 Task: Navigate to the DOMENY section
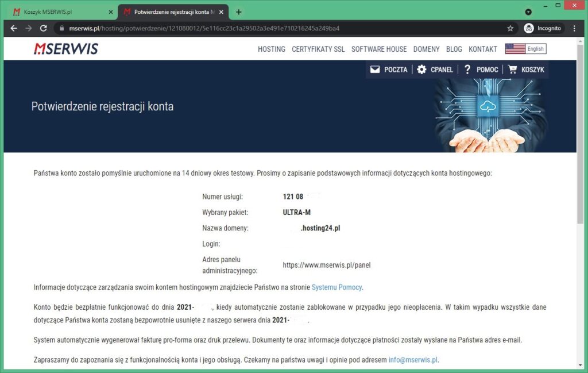[x=426, y=49]
